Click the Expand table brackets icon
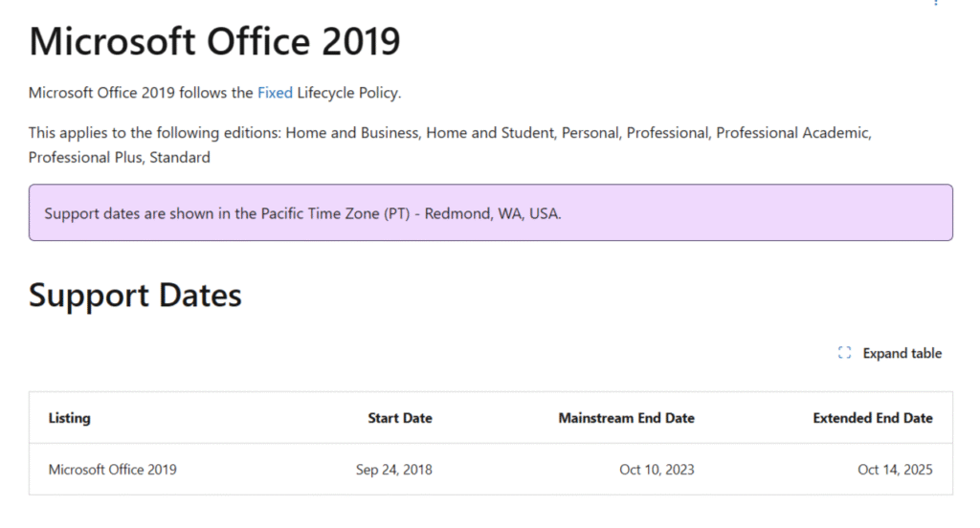The height and width of the screenshot is (528, 980). click(843, 353)
